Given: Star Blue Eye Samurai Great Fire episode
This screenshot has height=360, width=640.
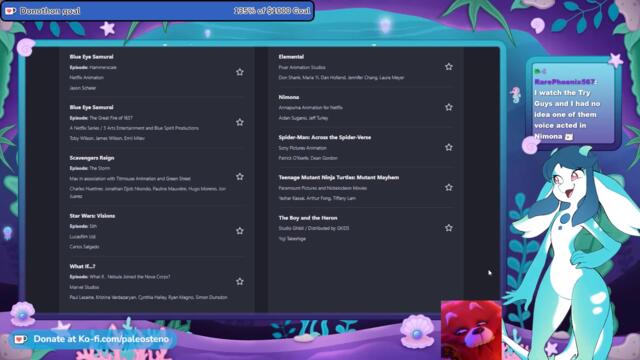Looking at the screenshot, I should coord(240,122).
